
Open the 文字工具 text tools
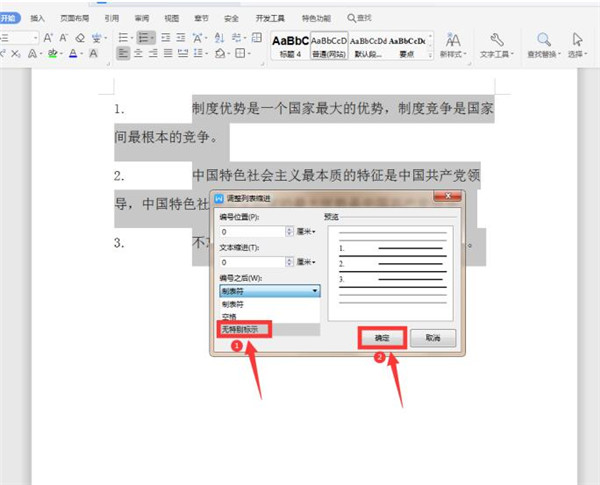pyautogui.click(x=496, y=45)
